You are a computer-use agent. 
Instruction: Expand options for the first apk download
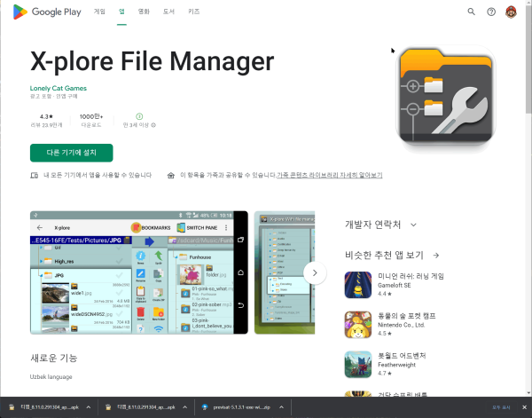[89, 407]
